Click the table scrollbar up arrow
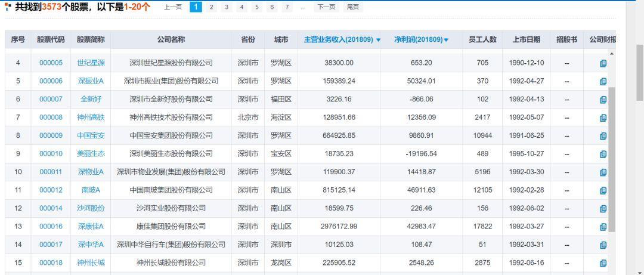The image size is (644, 275). click(612, 54)
